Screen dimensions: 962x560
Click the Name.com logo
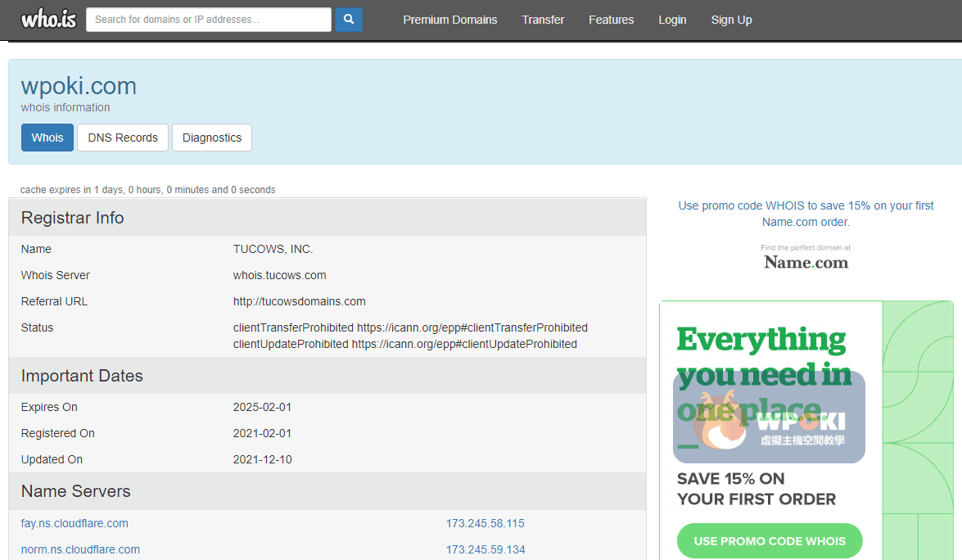[x=806, y=262]
